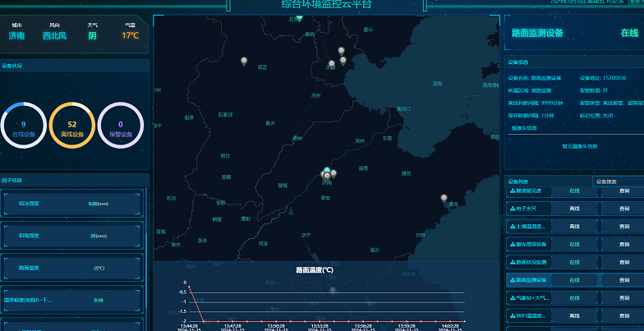
Task: Click the device icon beside 电子水尺
Action: 513,209
